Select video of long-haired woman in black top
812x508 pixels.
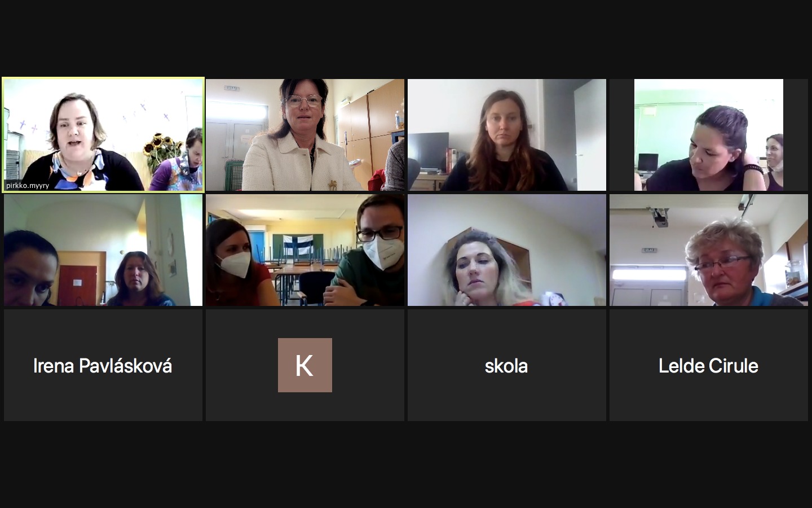click(x=507, y=135)
